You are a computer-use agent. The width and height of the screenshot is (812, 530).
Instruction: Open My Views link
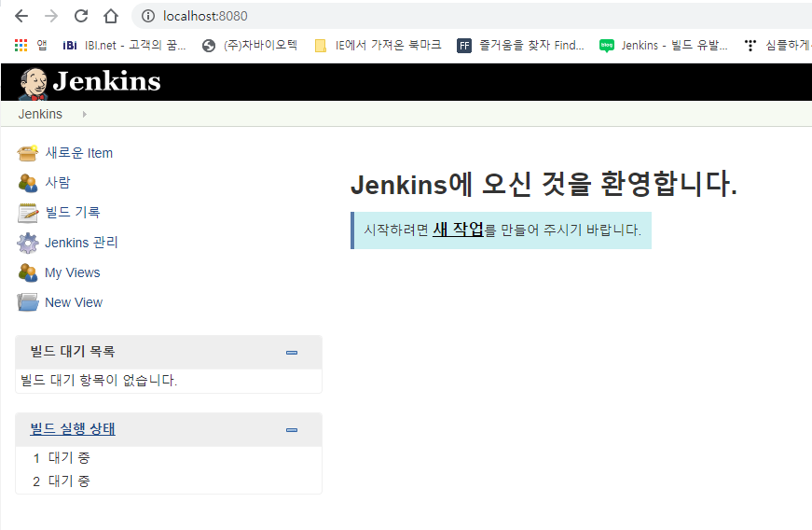point(73,272)
